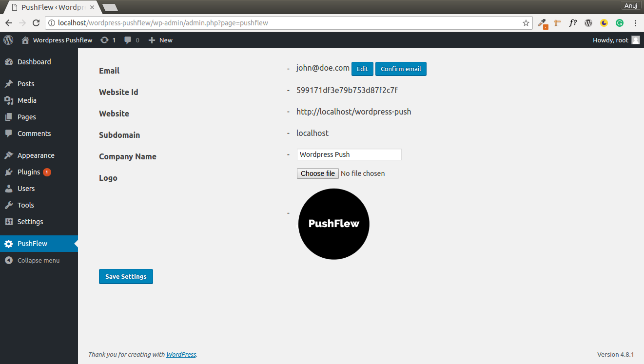Image resolution: width=644 pixels, height=364 pixels.
Task: Click the PushFlew gear icon
Action: pos(9,244)
